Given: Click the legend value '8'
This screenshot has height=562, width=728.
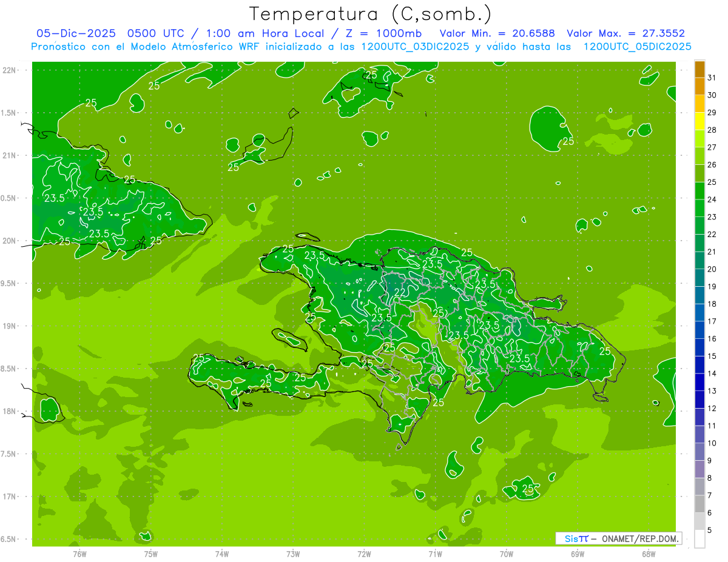Looking at the screenshot, I should pos(710,478).
